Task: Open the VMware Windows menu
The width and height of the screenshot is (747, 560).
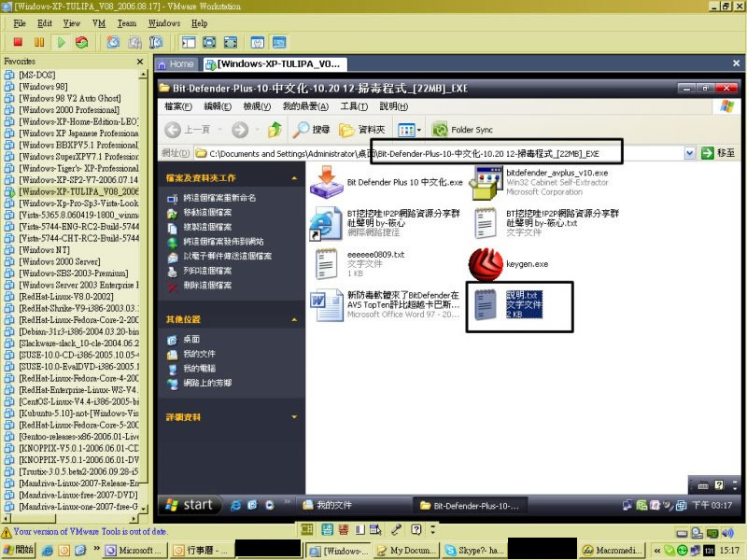Action: pyautogui.click(x=164, y=22)
